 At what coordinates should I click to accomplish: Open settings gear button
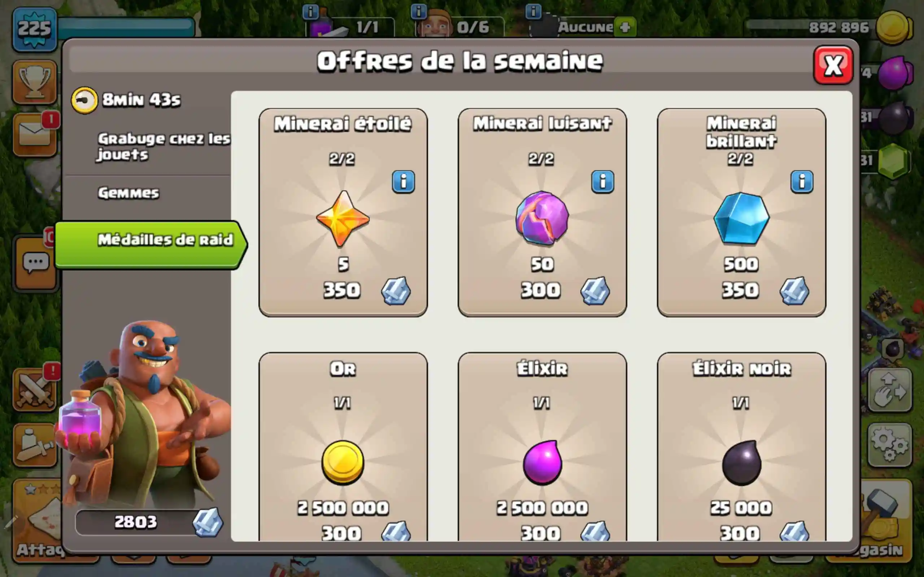point(889,445)
